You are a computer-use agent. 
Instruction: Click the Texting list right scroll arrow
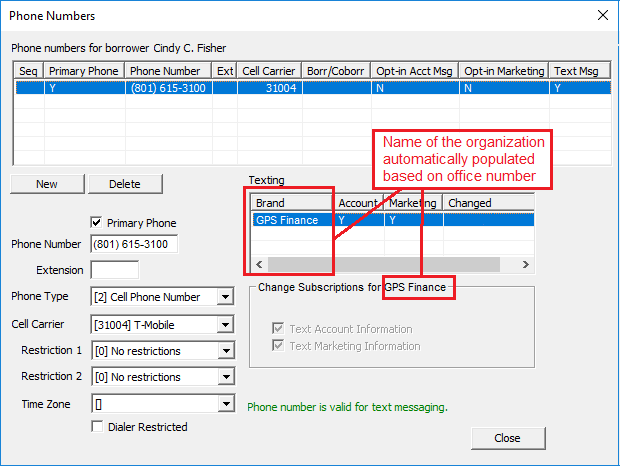(526, 264)
